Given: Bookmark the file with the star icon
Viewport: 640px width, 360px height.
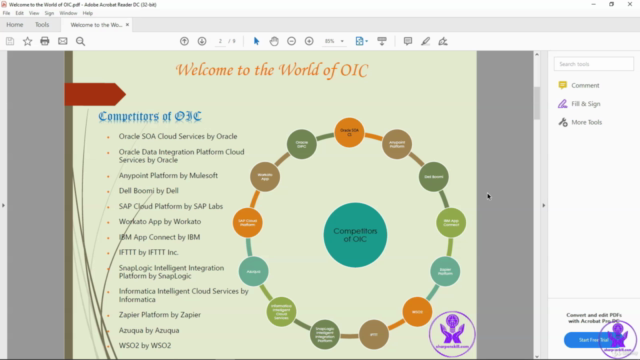Looking at the screenshot, I should pos(27,41).
